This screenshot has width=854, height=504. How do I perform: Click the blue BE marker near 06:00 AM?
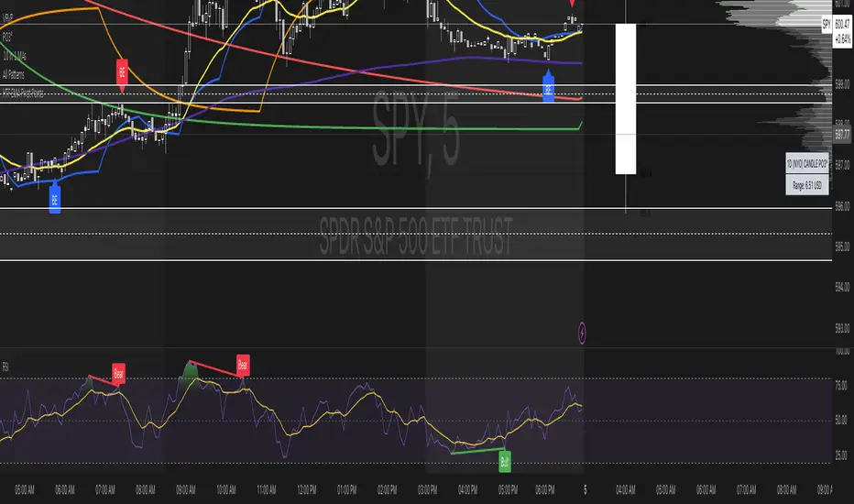(54, 198)
